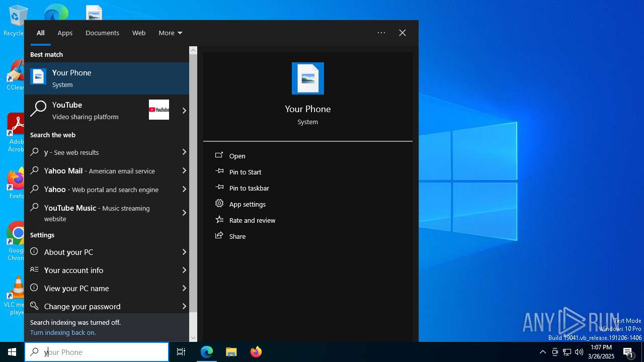
Task: Expand YouTube Music result arrow
Action: coord(184,213)
